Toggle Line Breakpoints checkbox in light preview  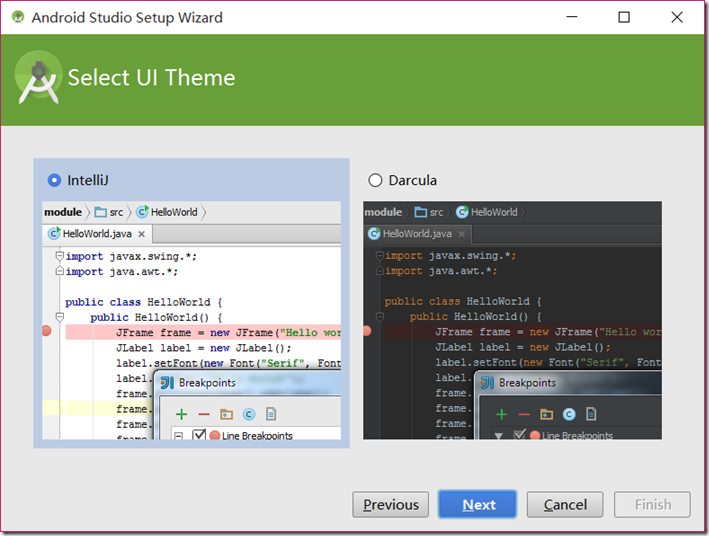click(198, 435)
